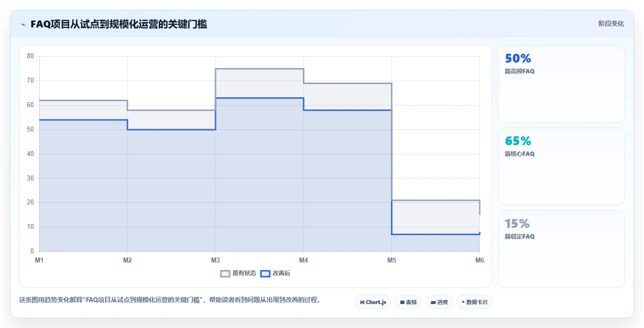Click the 篇核心FAQ caption
Screen dimensions: 644x328
point(520,153)
